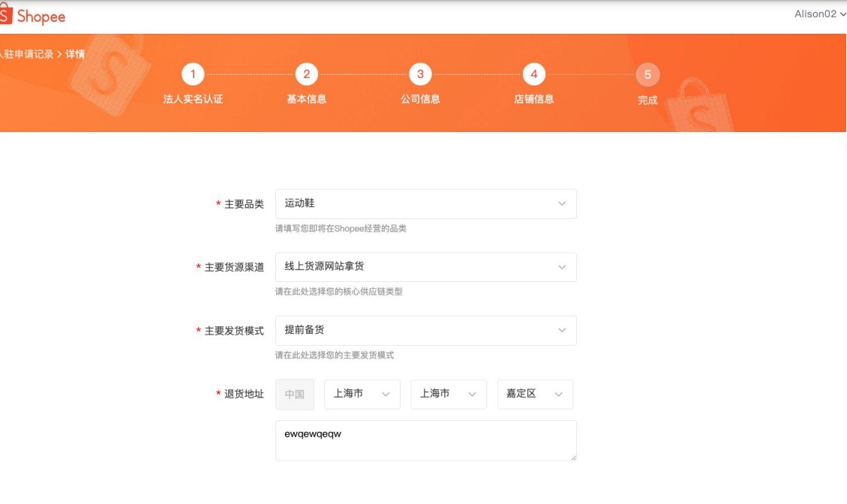Open the 主要品类 dropdown showing 运动鞋
This screenshot has height=504, width=847.
point(425,203)
